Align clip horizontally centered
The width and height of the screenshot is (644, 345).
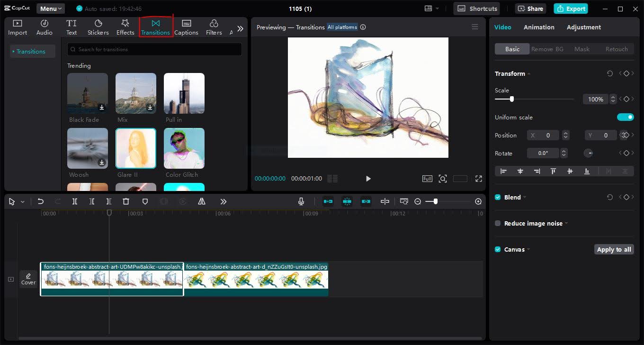[x=520, y=171]
